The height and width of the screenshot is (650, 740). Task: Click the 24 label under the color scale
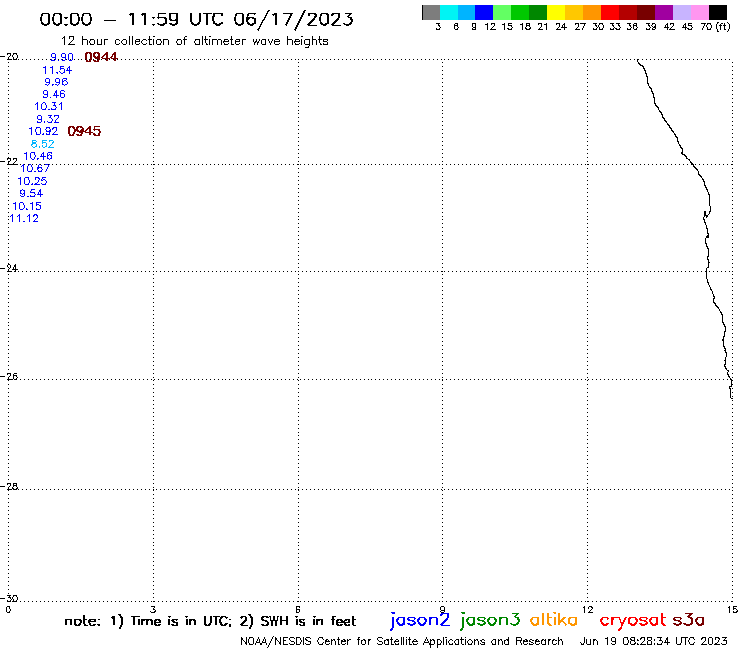point(561,26)
